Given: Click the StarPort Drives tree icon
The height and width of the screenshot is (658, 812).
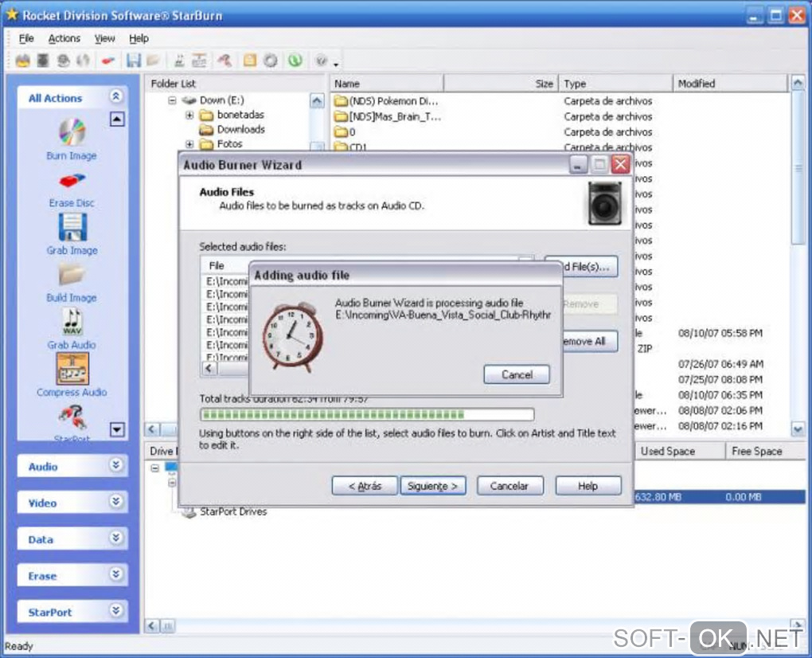Looking at the screenshot, I should pos(189,512).
